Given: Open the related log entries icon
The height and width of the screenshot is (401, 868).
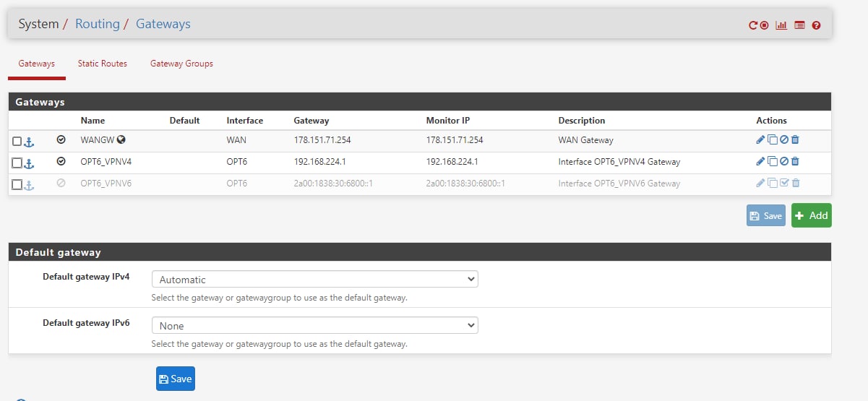Looking at the screenshot, I should coord(799,25).
